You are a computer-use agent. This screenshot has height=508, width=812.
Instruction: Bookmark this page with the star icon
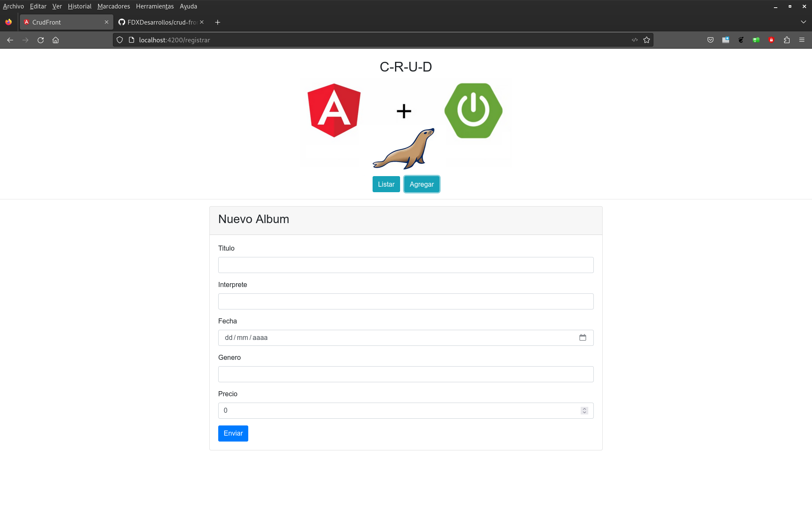click(647, 40)
